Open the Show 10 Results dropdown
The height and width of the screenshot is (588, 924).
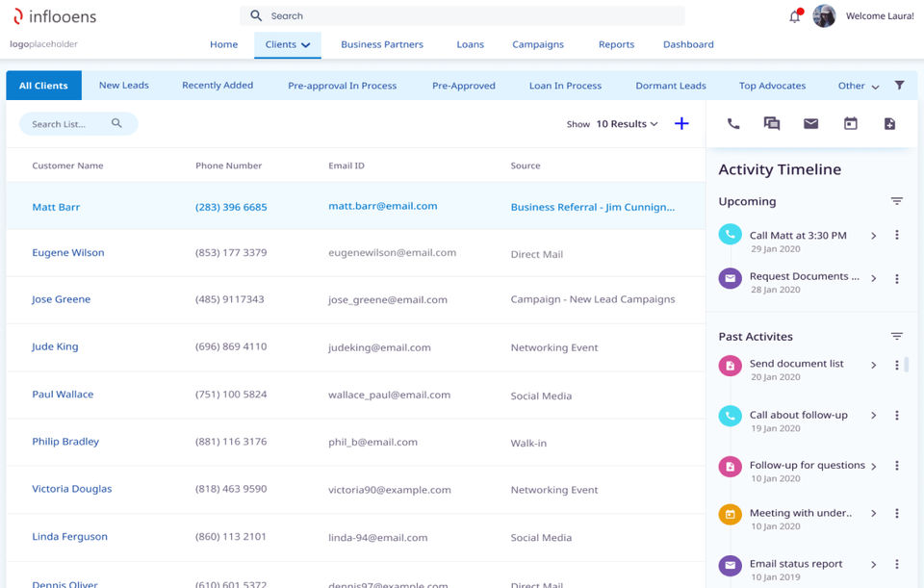[627, 124]
